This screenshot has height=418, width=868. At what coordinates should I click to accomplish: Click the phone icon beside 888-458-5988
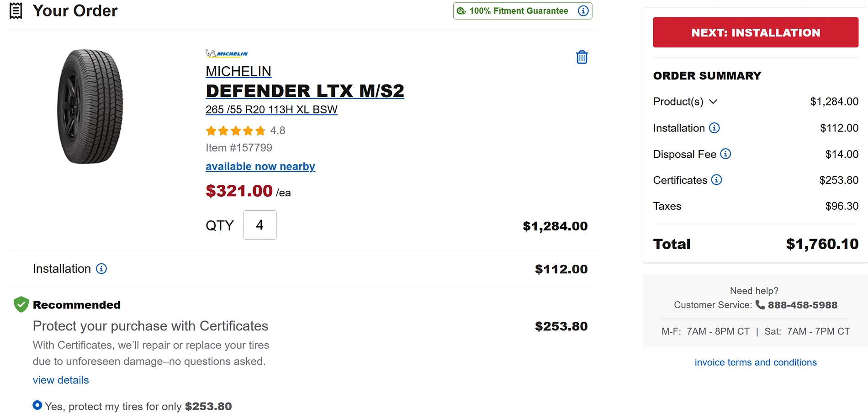tap(759, 305)
